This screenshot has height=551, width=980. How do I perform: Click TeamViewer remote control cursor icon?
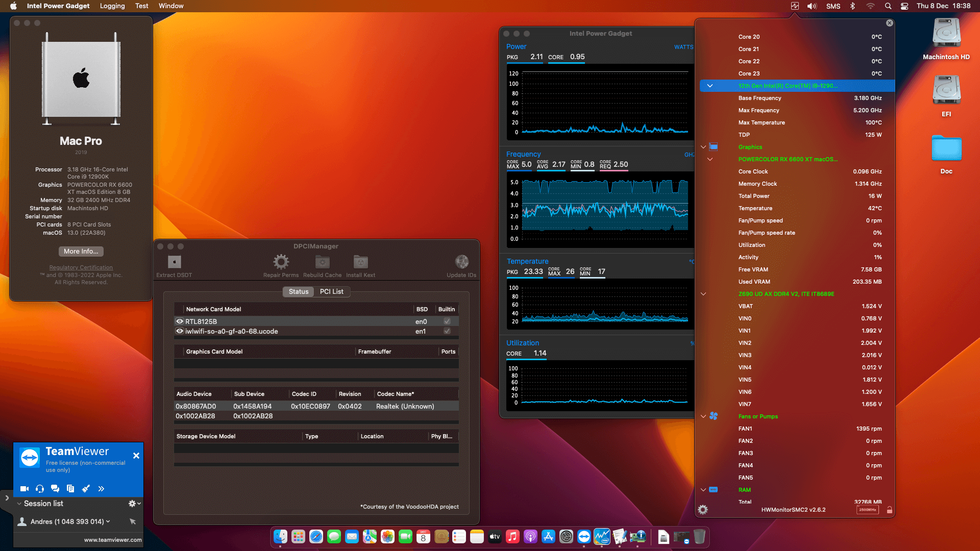[133, 521]
